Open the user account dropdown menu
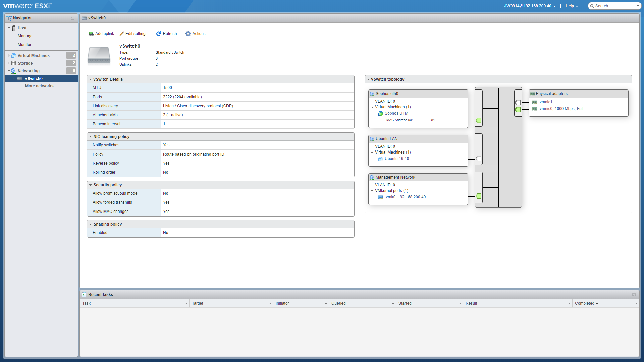 [530, 6]
